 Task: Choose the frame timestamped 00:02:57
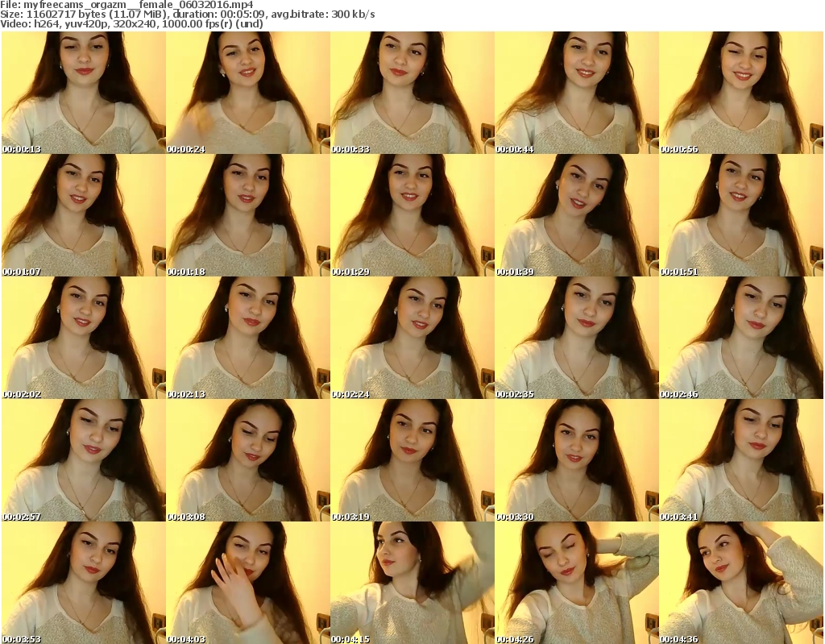click(84, 460)
